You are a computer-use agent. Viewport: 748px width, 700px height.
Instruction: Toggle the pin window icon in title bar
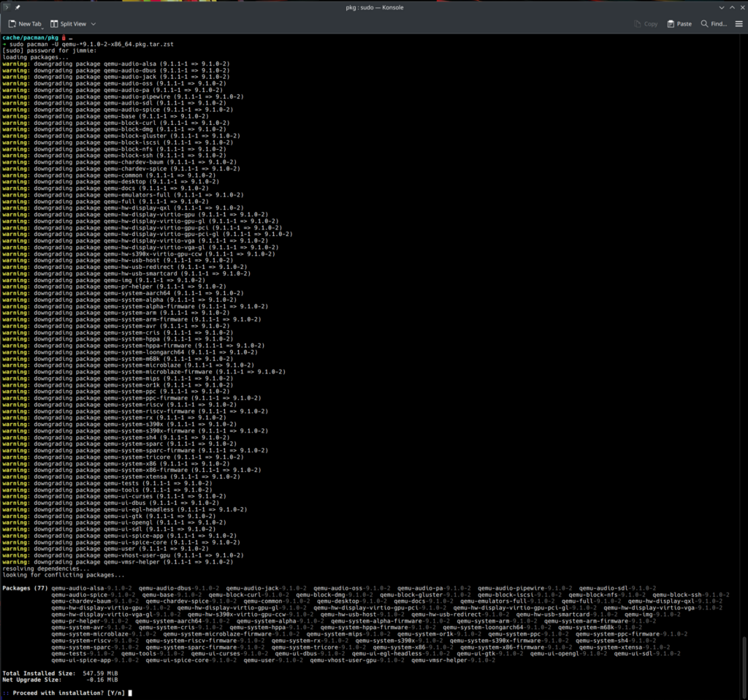point(18,7)
